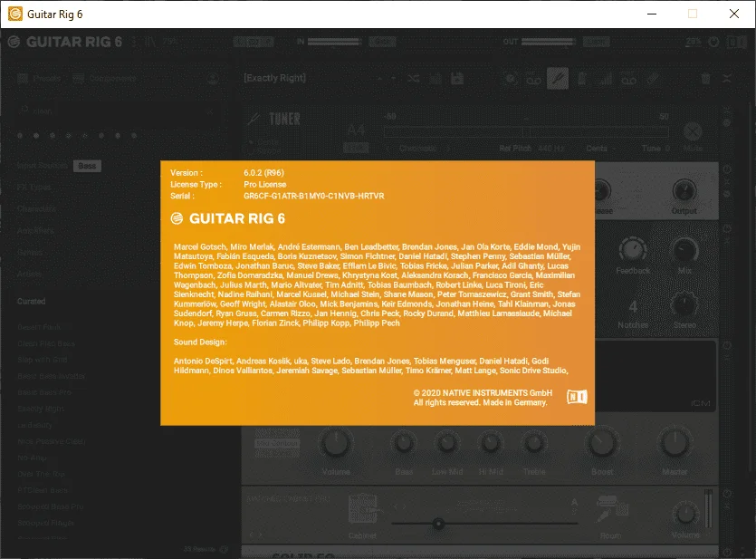The width and height of the screenshot is (756, 559).
Task: Select the Scooped Finger preset
Action: (x=45, y=523)
